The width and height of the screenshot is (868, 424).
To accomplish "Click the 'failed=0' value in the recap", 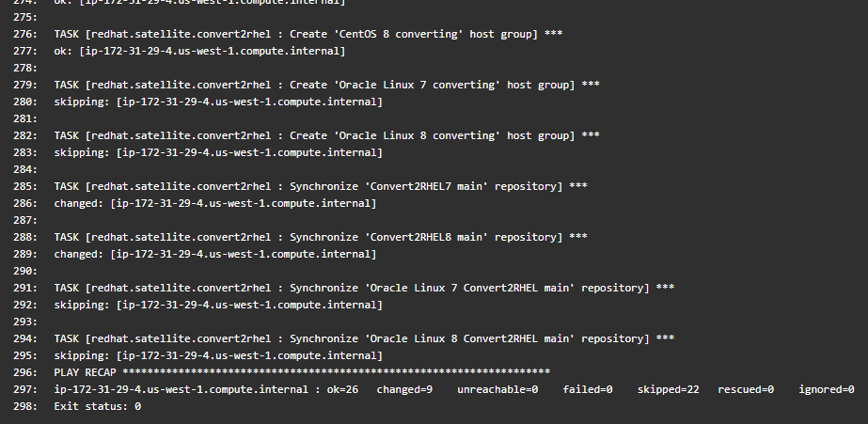I will (x=588, y=389).
